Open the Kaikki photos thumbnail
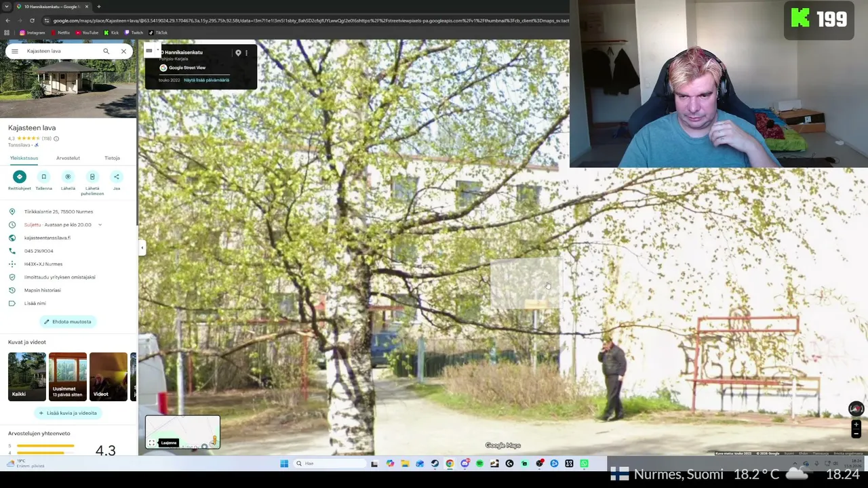The image size is (868, 488). pos(27,376)
